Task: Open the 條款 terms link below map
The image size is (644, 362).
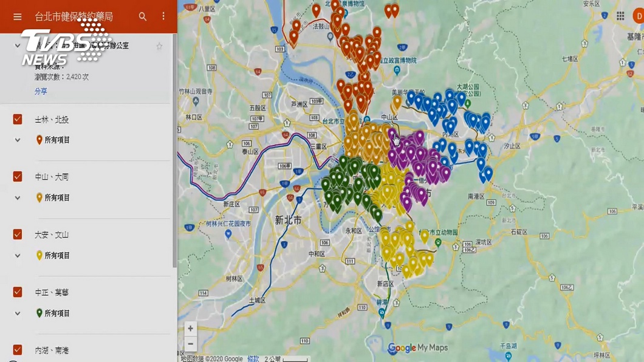Action: pyautogui.click(x=253, y=359)
